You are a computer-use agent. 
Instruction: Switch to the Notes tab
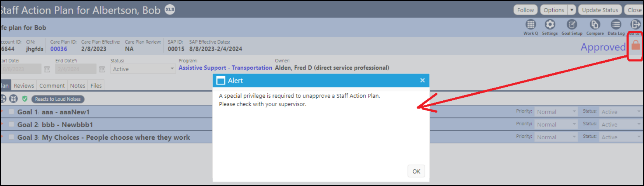pos(78,86)
